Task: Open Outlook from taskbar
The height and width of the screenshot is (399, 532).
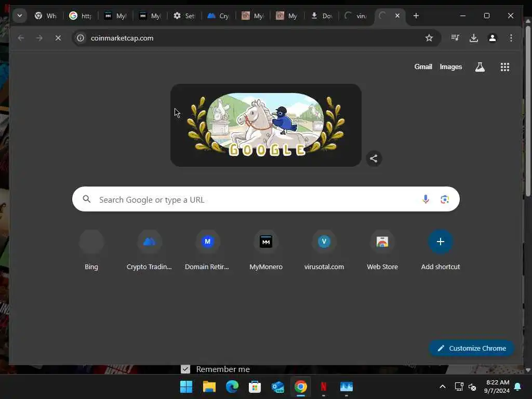Action: point(278,387)
